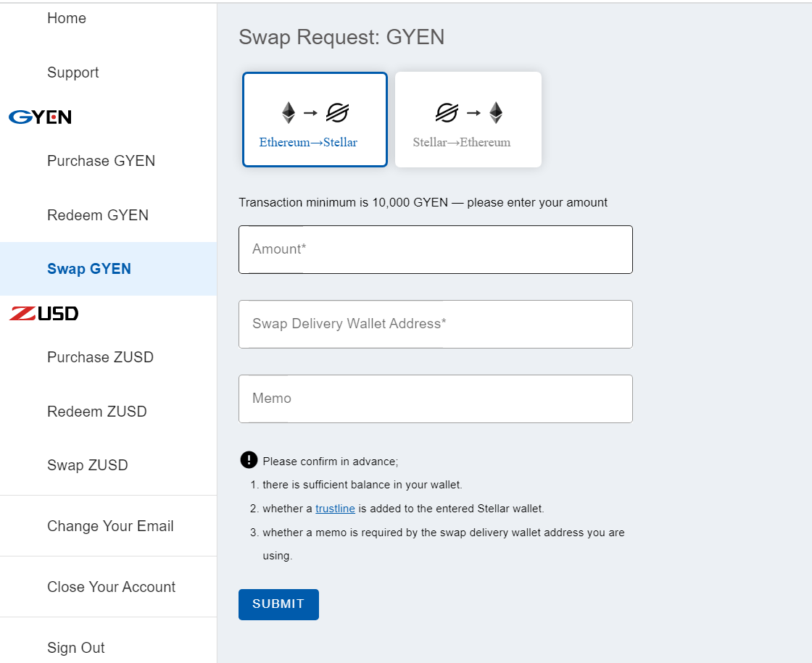Click the ZUSD logo in the sidebar
812x663 pixels.
pyautogui.click(x=44, y=313)
